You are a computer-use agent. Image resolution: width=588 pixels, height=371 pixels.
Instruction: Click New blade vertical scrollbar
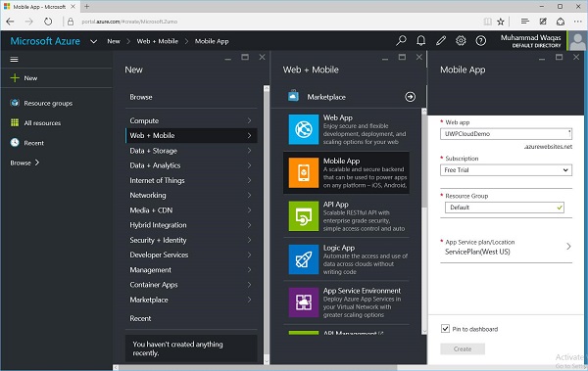(267, 225)
